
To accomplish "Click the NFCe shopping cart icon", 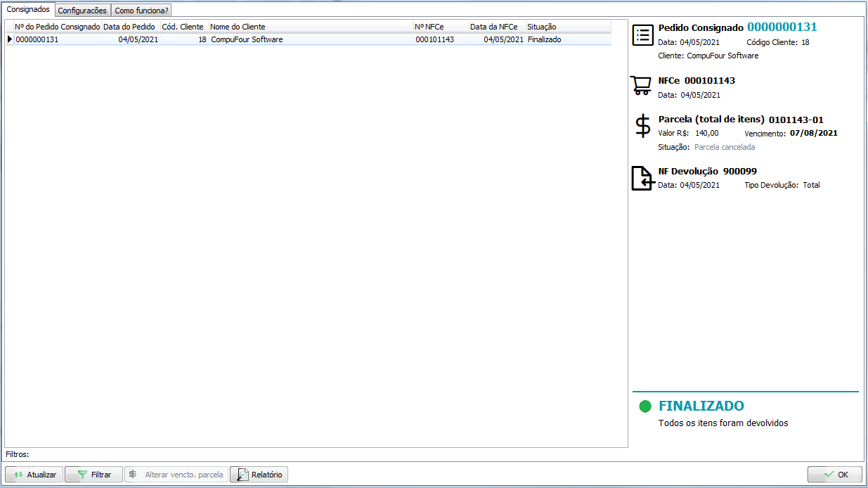I will (x=642, y=86).
